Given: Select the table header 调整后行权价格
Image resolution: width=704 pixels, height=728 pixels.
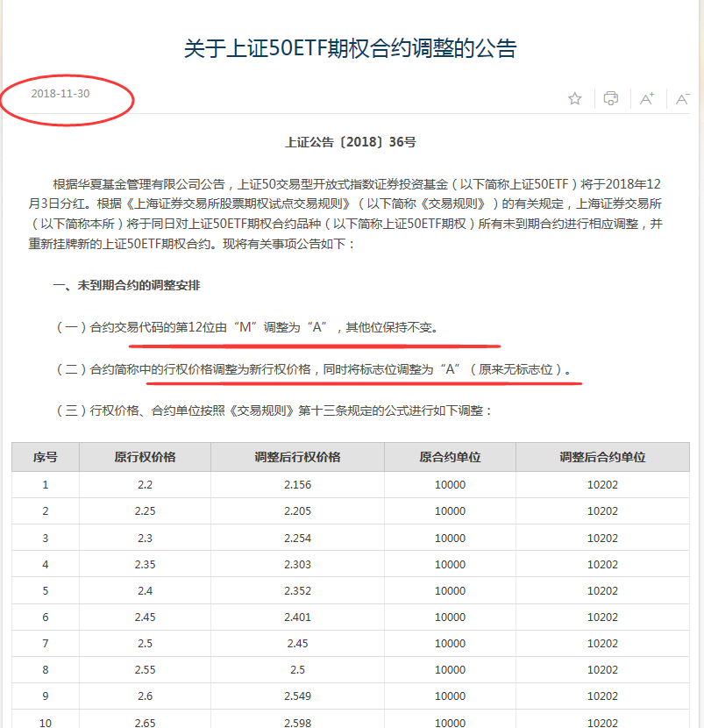Looking at the screenshot, I should (x=296, y=457).
